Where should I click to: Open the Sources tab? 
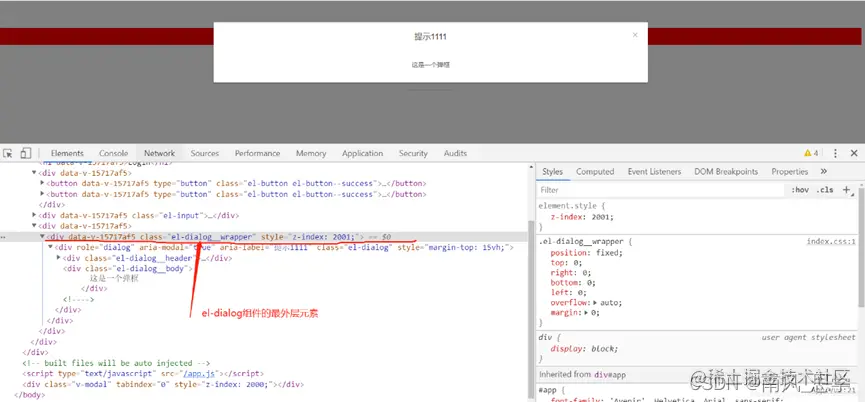click(205, 153)
